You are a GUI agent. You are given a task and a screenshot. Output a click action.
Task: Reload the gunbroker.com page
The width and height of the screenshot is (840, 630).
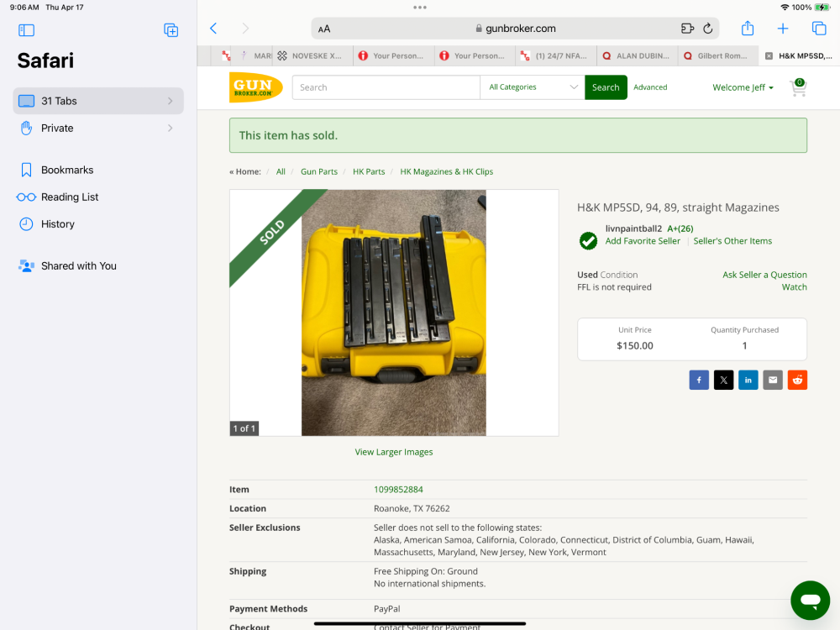[707, 29]
